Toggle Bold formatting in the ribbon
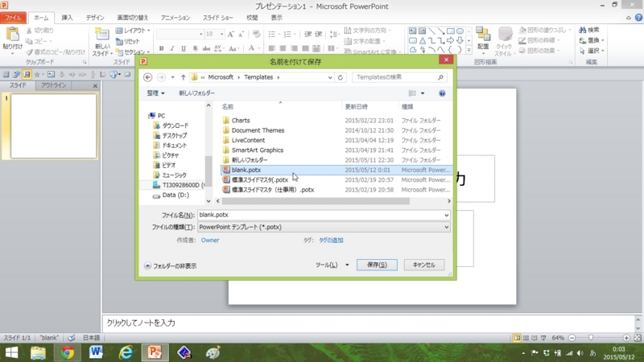Screen dimensions: 644x362 coord(161,48)
